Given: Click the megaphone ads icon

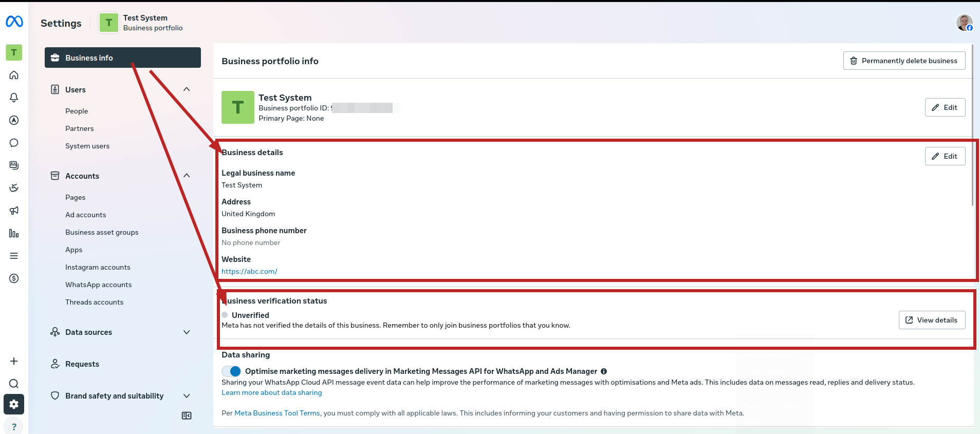Looking at the screenshot, I should tap(14, 211).
